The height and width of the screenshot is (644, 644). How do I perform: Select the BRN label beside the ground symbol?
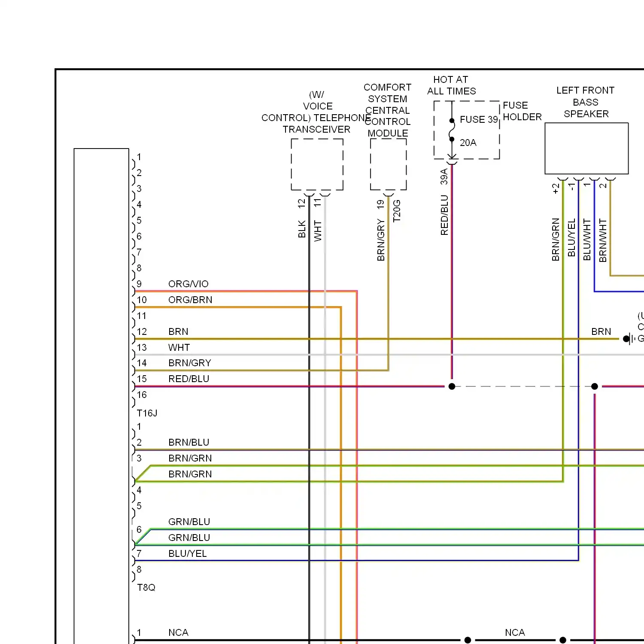pos(601,331)
